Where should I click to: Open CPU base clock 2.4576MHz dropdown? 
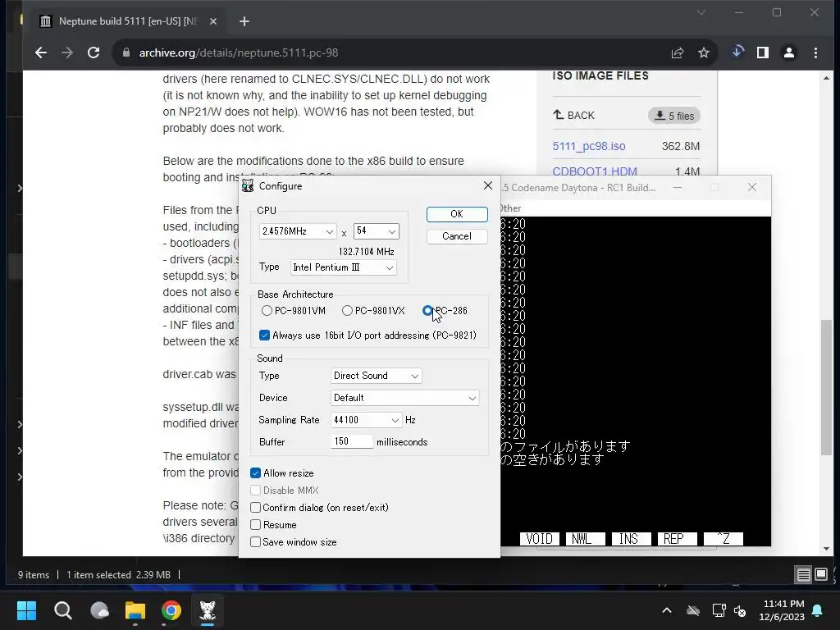[297, 231]
